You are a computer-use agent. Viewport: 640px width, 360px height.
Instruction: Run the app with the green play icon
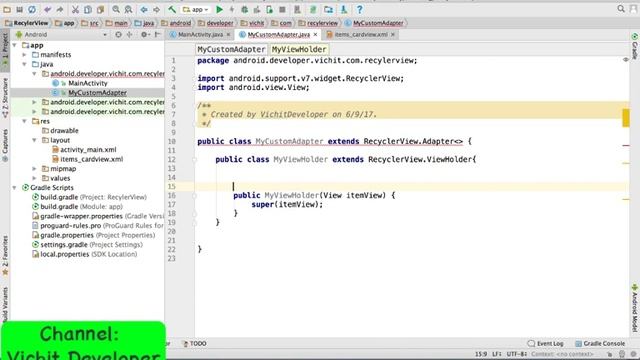(219, 9)
